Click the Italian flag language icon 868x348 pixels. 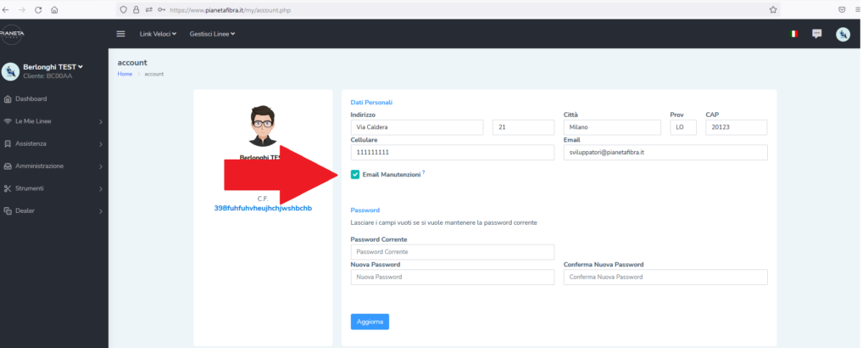coord(793,34)
